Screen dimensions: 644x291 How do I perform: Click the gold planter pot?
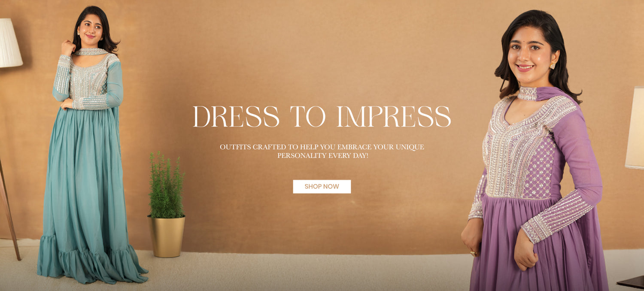tap(167, 236)
